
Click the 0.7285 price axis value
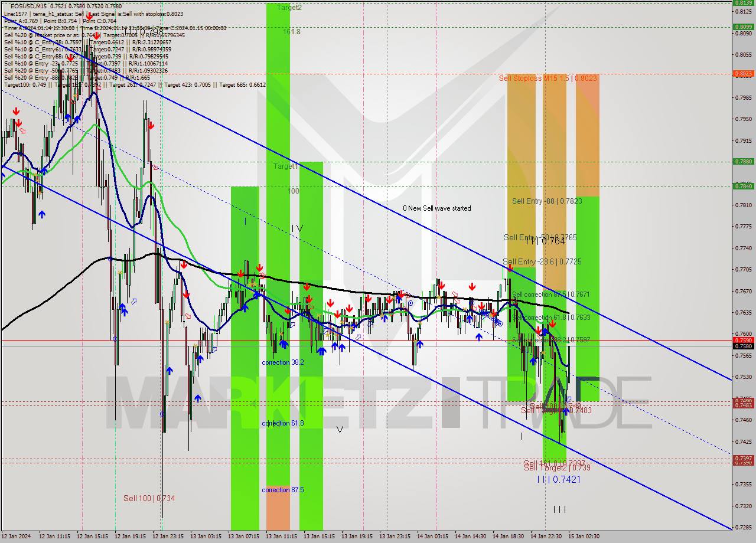(x=744, y=528)
